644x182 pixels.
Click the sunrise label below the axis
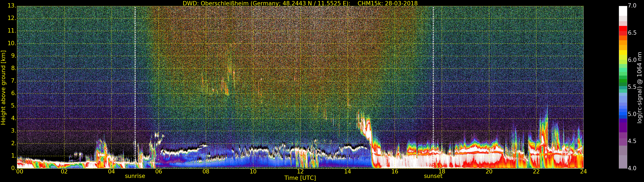tap(135, 176)
